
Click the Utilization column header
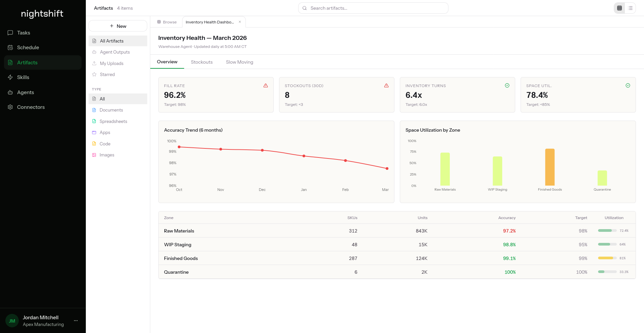click(614, 218)
